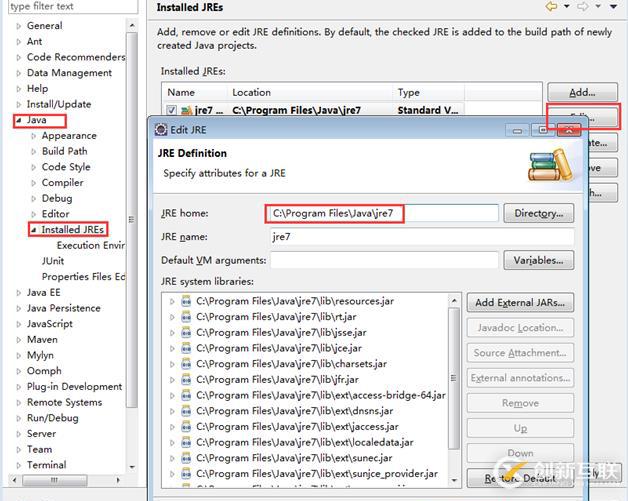Click the resources.jar archive icon

(x=186, y=301)
